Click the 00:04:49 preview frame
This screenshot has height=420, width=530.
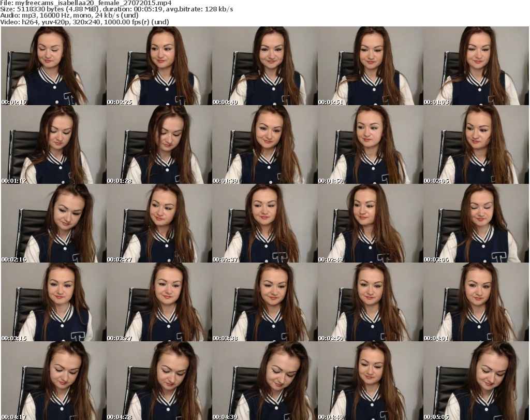click(x=370, y=381)
